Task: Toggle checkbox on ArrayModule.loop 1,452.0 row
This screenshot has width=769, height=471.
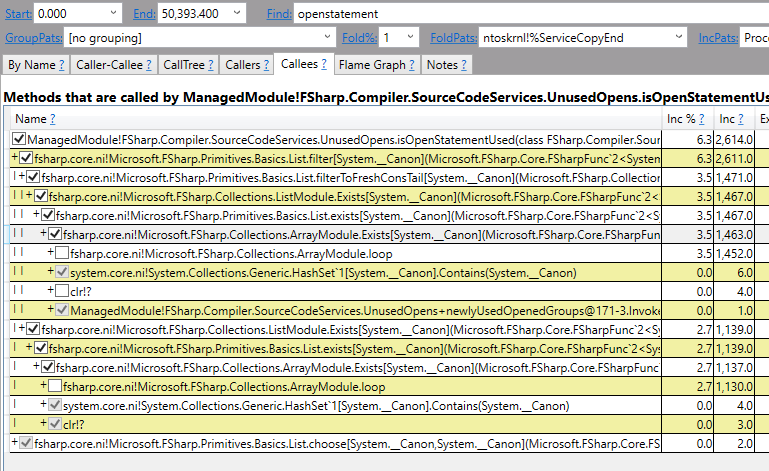Action: [x=62, y=253]
